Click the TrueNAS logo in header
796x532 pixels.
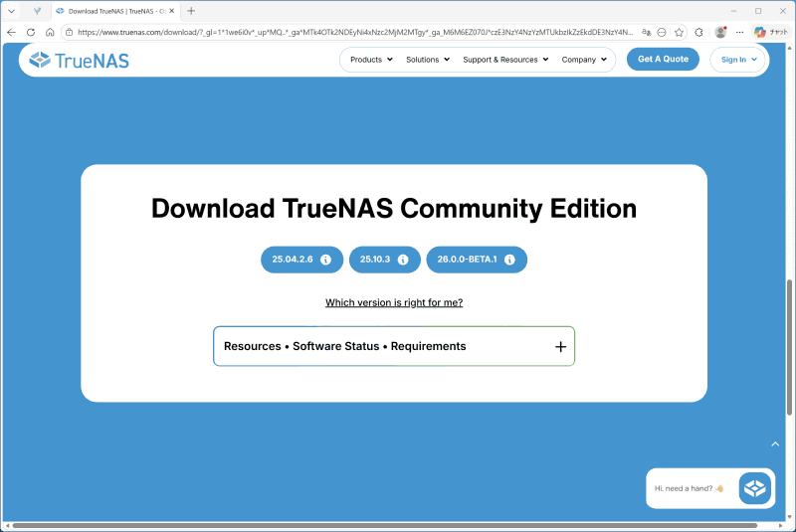(80, 61)
